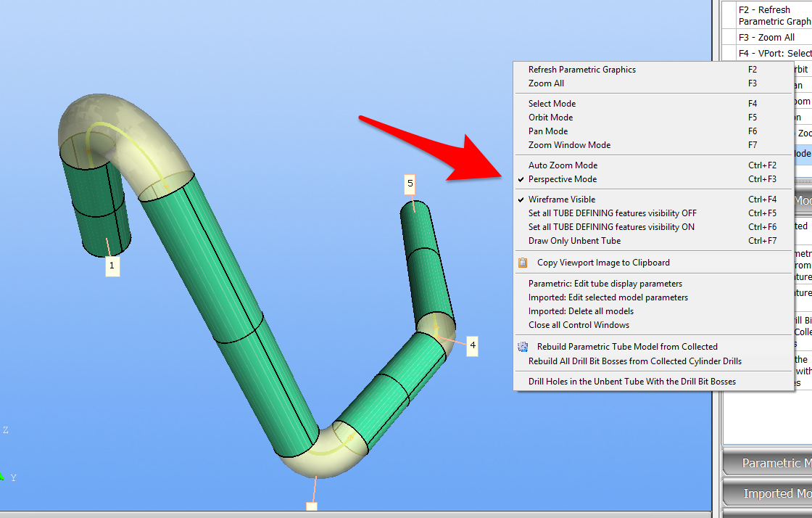Click the Rebuild Parametric Tube Model gear icon
The image size is (812, 518).
coord(522,347)
